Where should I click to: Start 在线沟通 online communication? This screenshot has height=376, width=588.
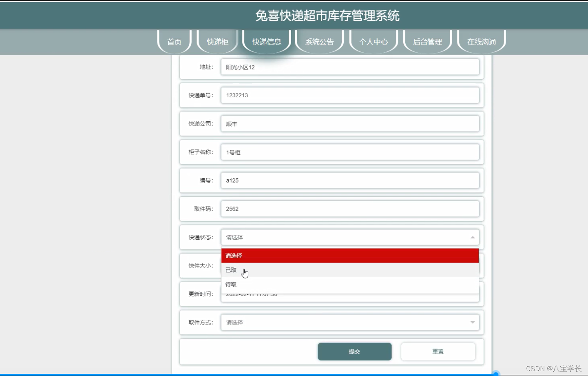481,41
